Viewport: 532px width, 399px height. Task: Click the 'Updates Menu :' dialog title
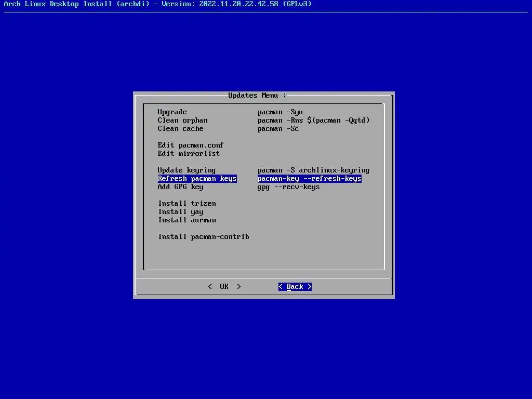pos(257,96)
